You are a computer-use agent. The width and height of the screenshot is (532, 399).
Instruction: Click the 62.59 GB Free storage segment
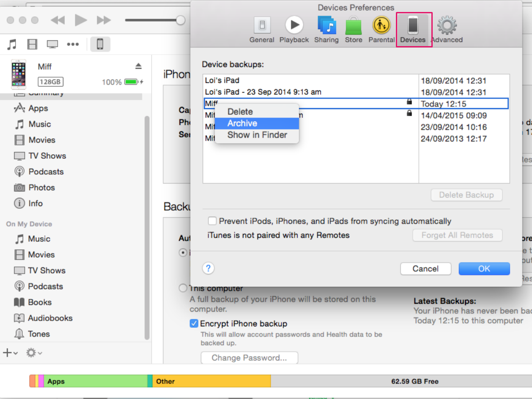[401, 381]
